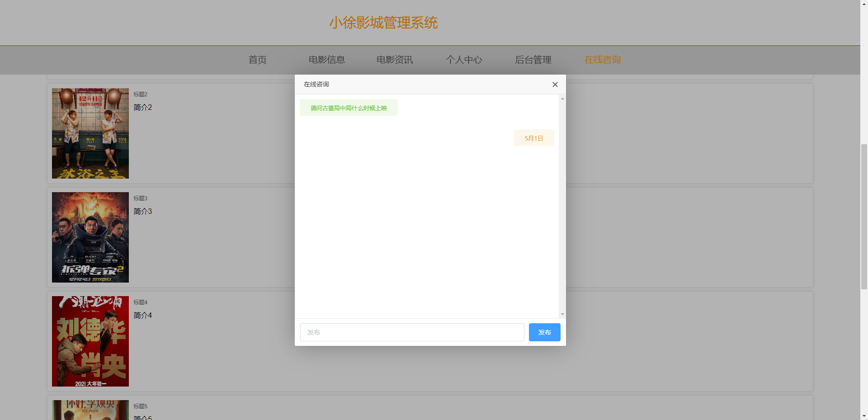Open the 标题4 red poster thumbnail
Image resolution: width=868 pixels, height=420 pixels.
(x=90, y=341)
